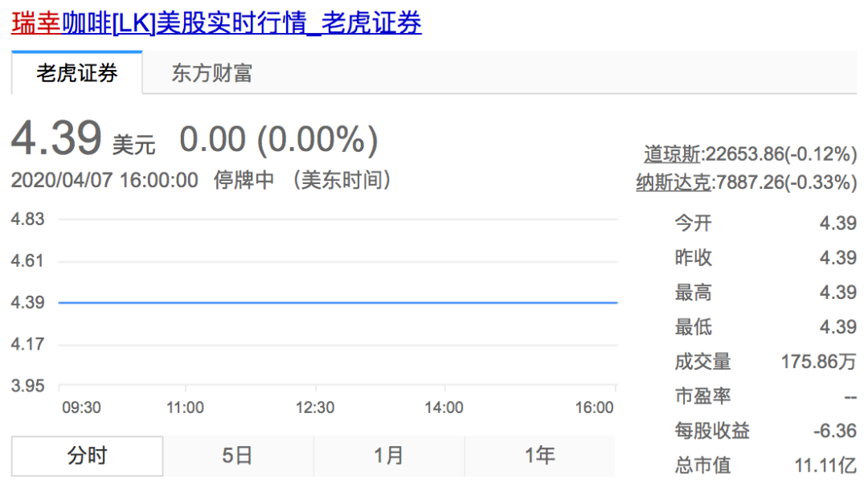Click the 11.11亿 market cap value

825,465
